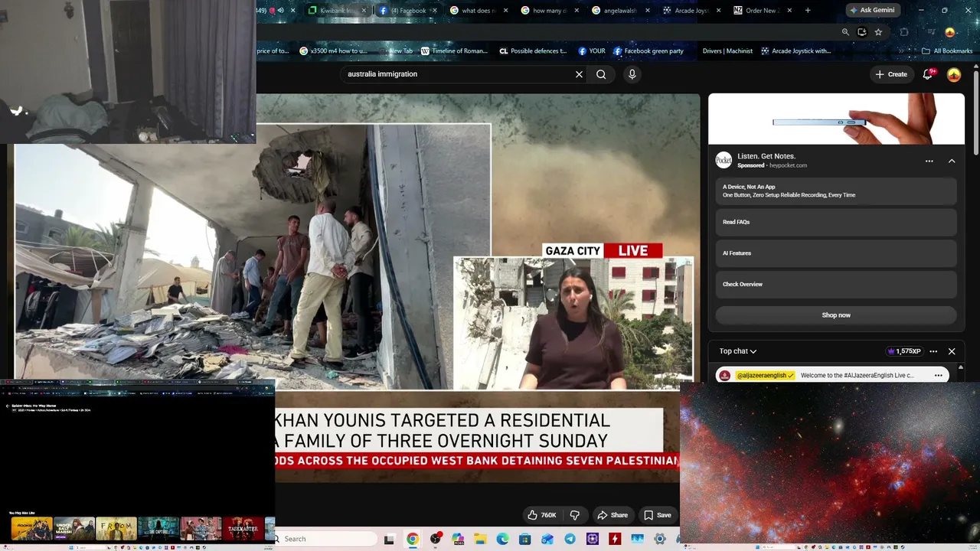Select the Under Salt Marsh thumbnail
The width and height of the screenshot is (980, 551).
click(74, 529)
